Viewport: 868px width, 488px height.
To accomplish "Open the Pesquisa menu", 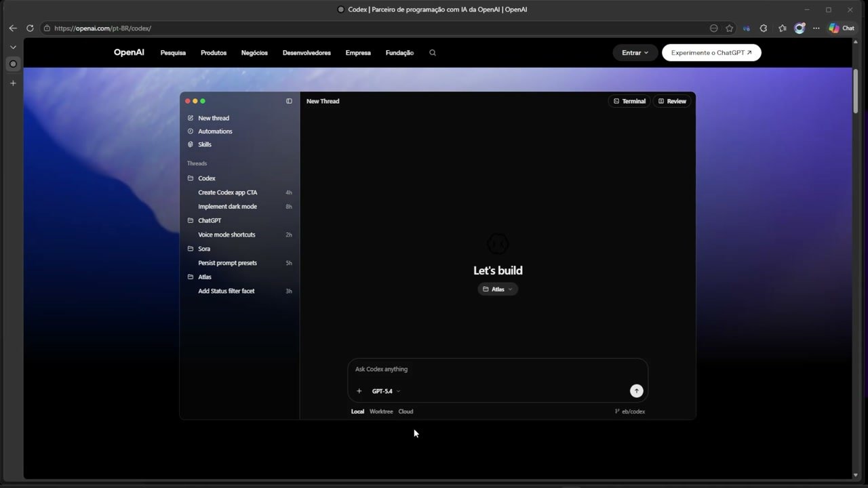I will pyautogui.click(x=173, y=53).
